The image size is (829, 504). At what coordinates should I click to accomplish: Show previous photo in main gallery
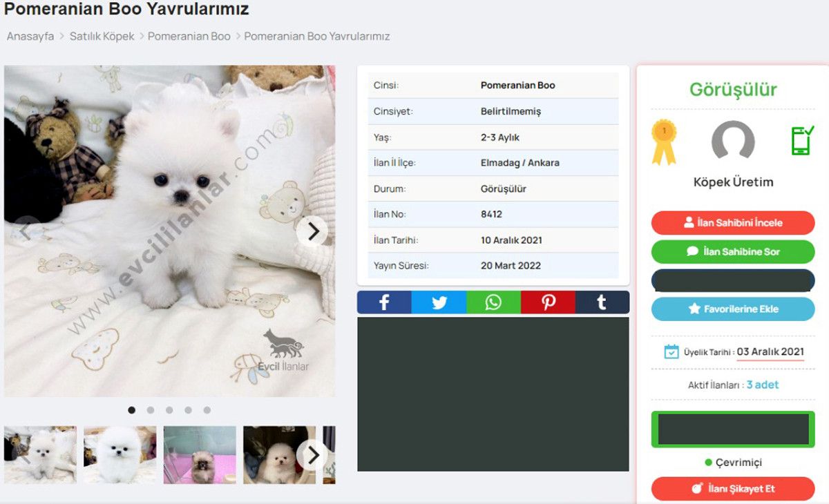pos(26,231)
